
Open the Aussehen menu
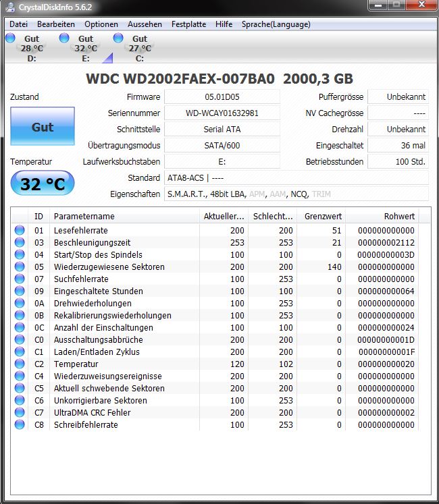click(x=145, y=24)
